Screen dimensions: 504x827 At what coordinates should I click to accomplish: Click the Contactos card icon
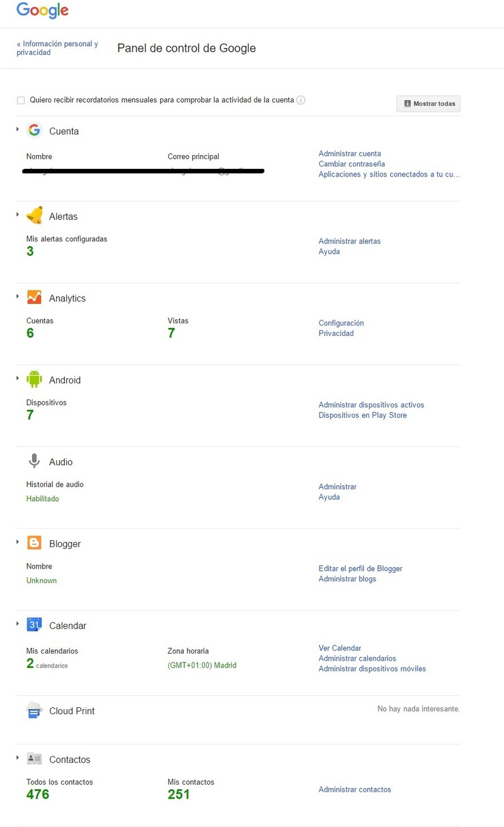coord(35,759)
